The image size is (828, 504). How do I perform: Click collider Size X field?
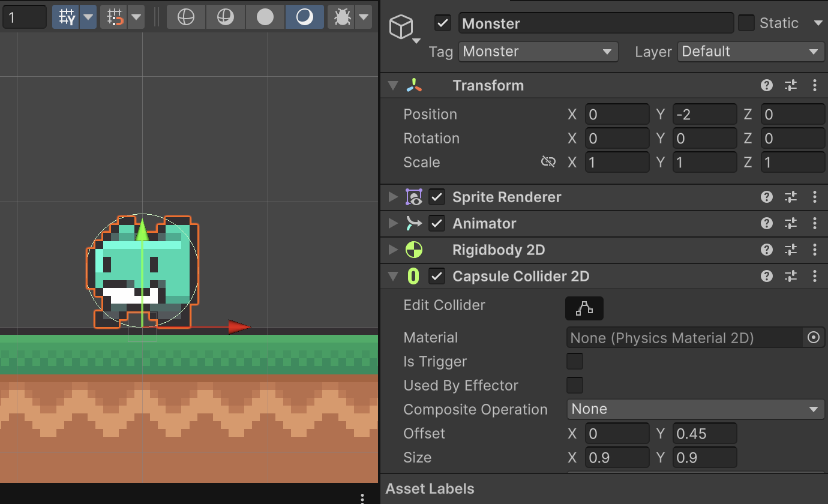617,457
